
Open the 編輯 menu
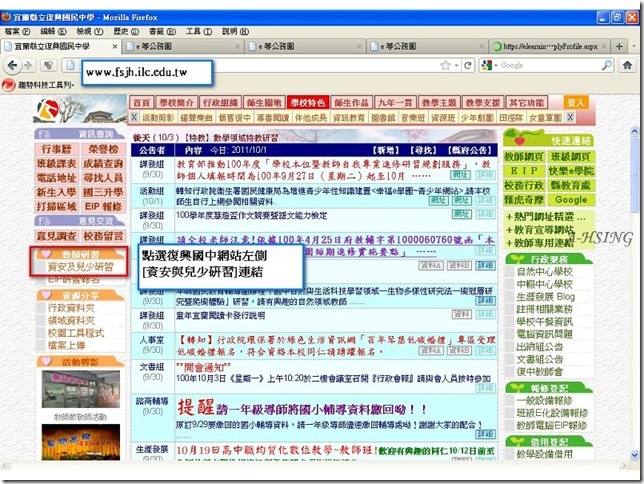(x=53, y=31)
